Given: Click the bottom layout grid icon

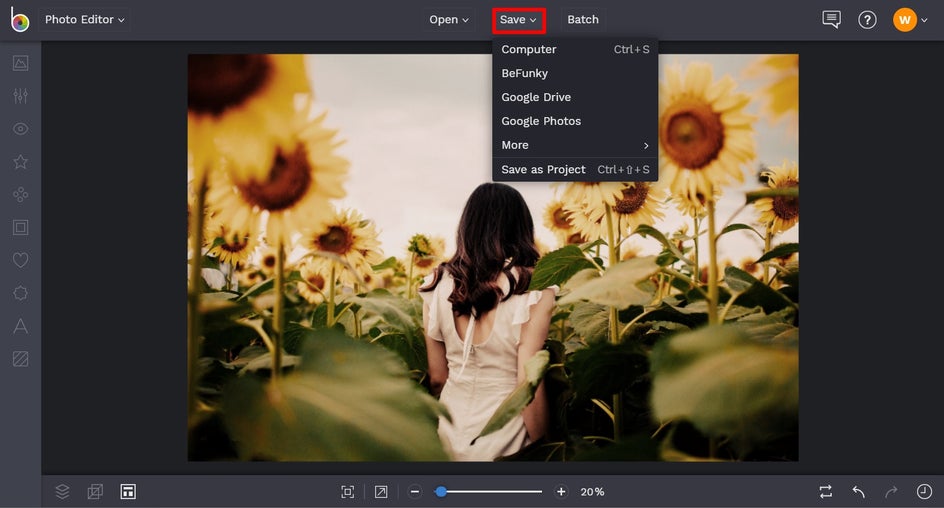Looking at the screenshot, I should 128,492.
